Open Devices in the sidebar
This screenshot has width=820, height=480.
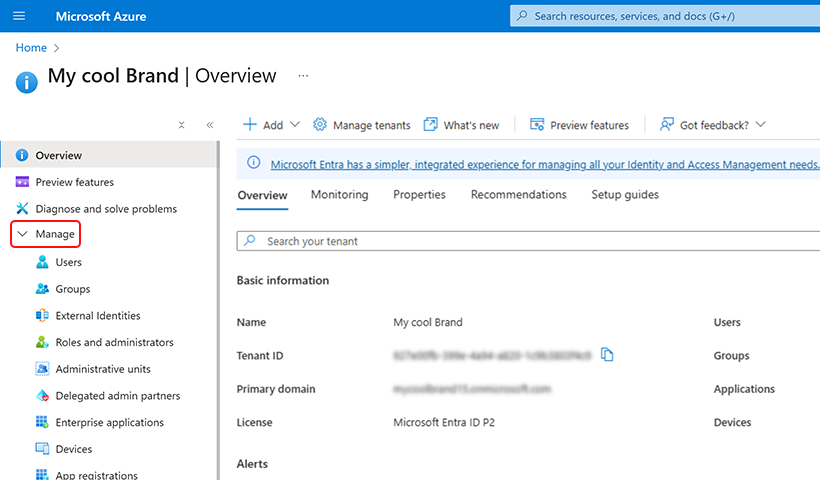[74, 449]
